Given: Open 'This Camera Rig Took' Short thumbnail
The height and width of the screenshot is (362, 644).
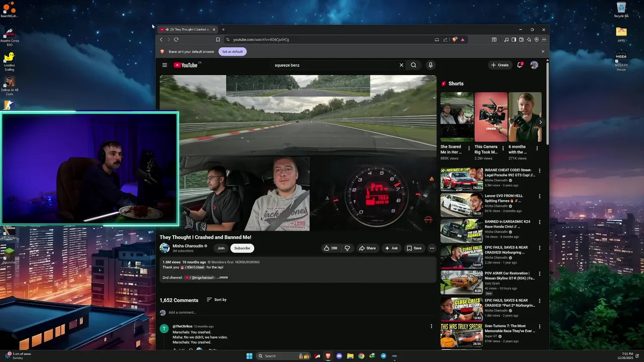Looking at the screenshot, I should [x=491, y=117].
